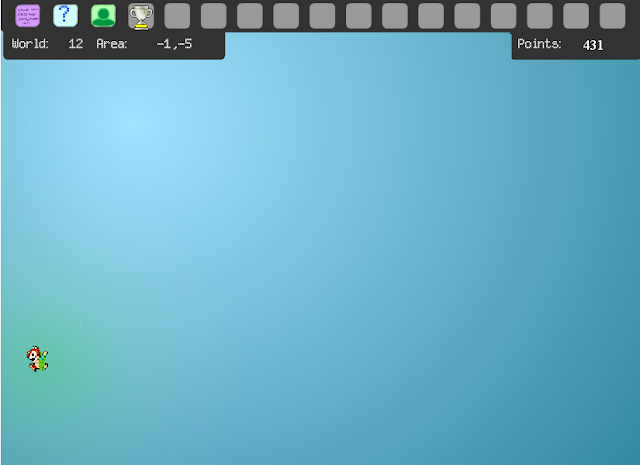Open the purple text notes icon

(28, 16)
